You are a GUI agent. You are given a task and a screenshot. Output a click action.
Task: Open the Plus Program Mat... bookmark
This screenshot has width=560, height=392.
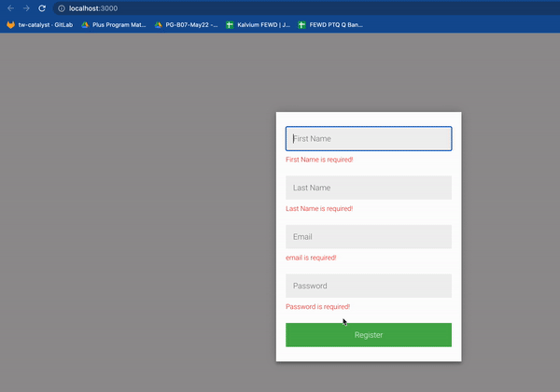[x=114, y=25]
